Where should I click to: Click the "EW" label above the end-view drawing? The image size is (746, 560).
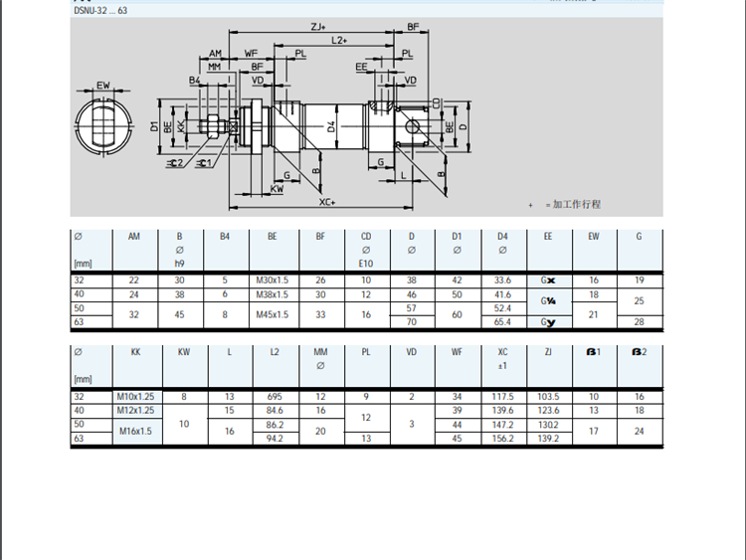pos(103,86)
